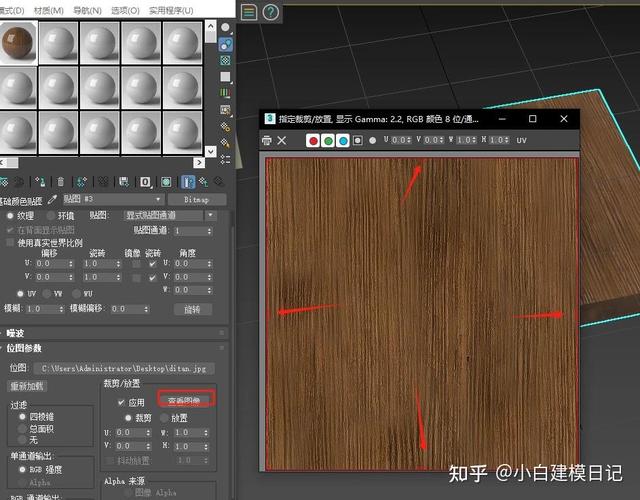Click the clear X icon in crop window
640x500 pixels.
(282, 140)
